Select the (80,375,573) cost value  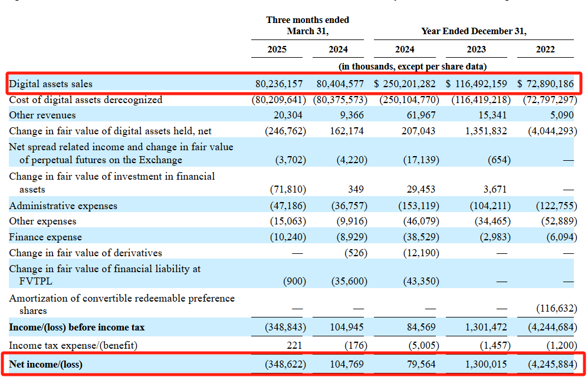coord(340,100)
